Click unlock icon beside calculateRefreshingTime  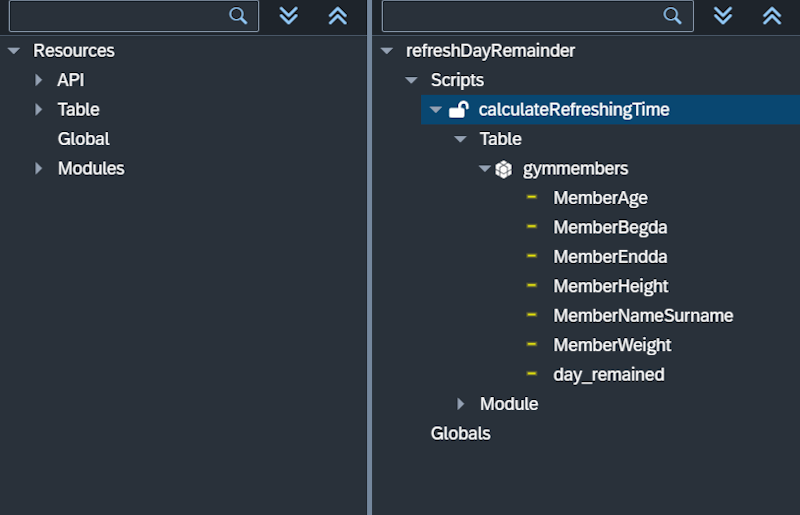[459, 109]
